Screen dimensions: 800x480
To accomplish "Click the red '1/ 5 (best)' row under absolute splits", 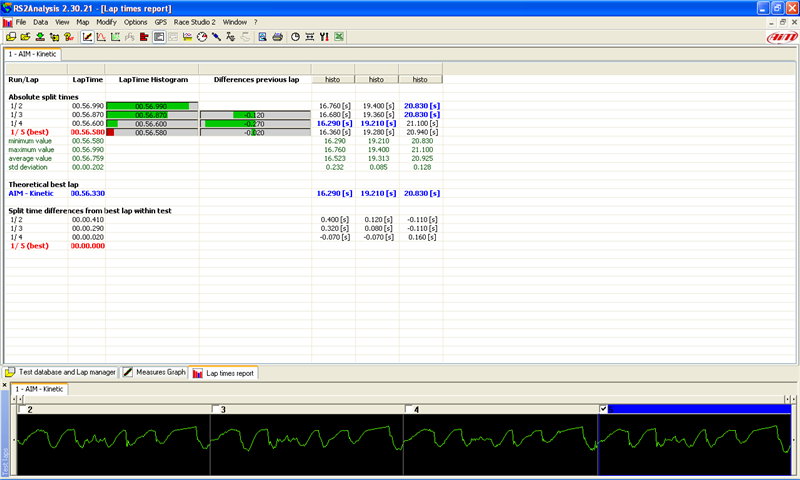I will tap(30, 132).
